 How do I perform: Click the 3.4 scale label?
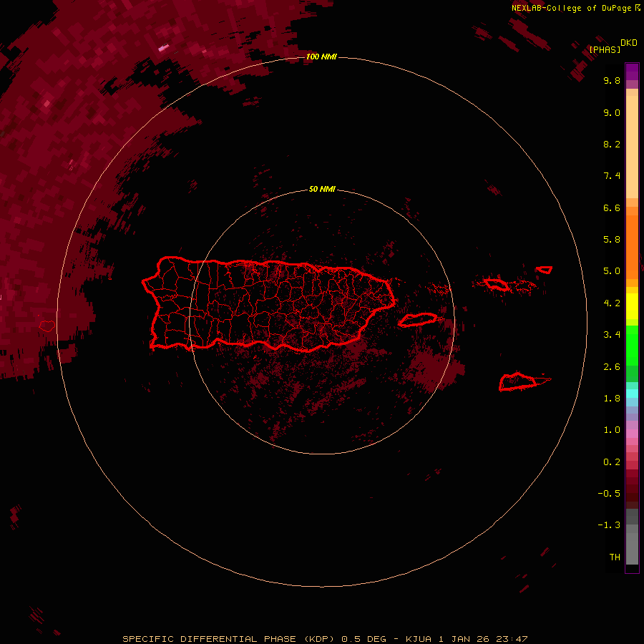pyautogui.click(x=612, y=335)
